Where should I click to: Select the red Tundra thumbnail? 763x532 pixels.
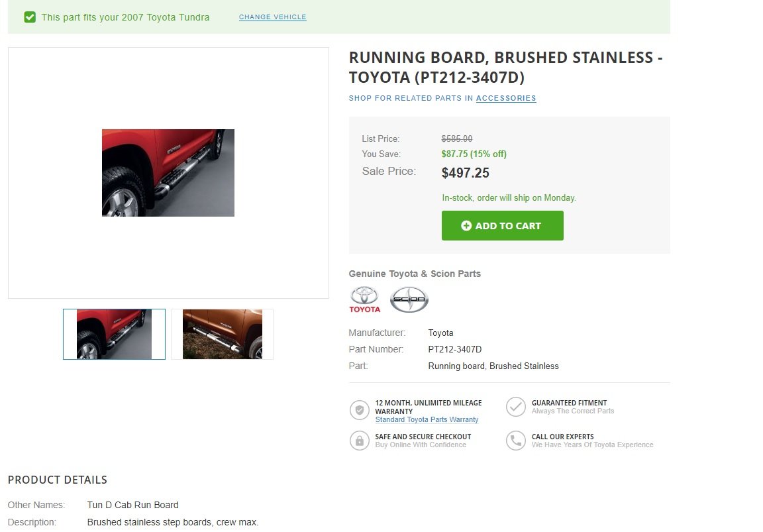point(115,335)
